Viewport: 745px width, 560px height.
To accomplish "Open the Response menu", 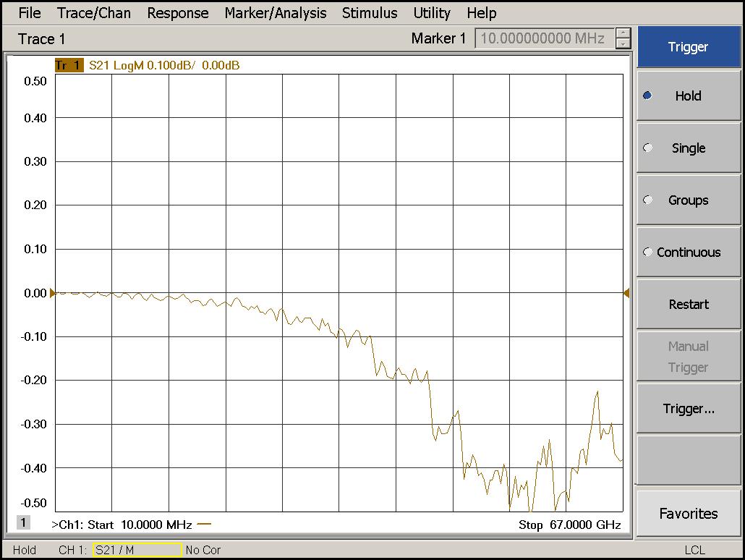I will [178, 13].
